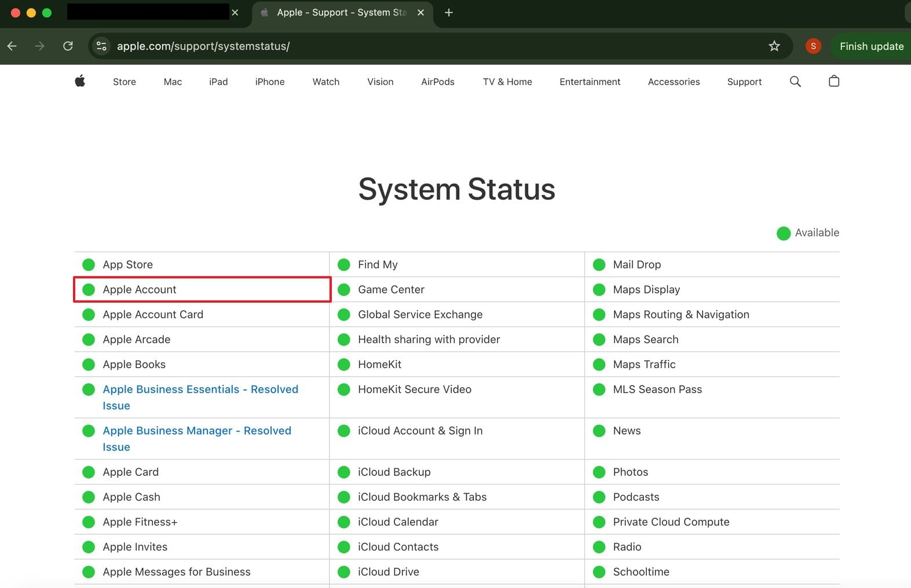This screenshot has width=911, height=588.
Task: Click the green Available legend dot
Action: tap(783, 233)
